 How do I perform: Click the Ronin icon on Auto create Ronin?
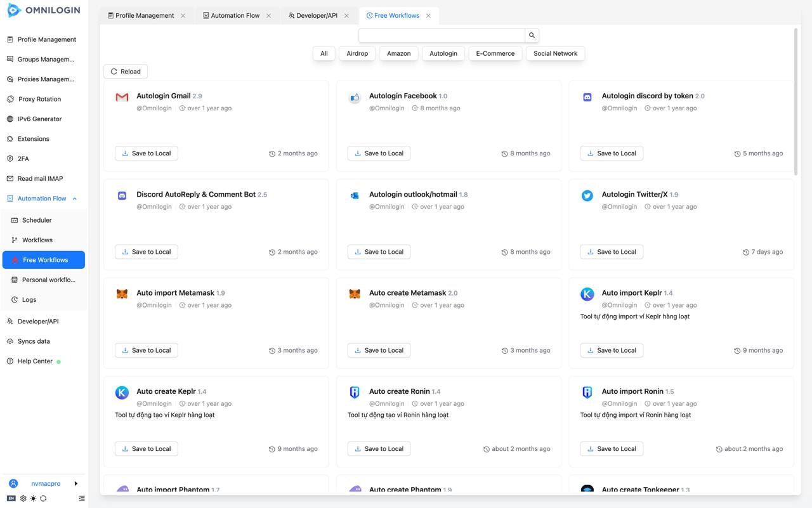coord(355,393)
